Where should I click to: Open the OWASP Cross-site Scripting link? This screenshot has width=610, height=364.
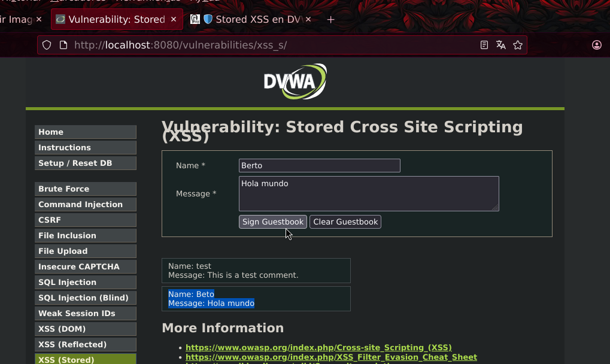[x=318, y=347]
